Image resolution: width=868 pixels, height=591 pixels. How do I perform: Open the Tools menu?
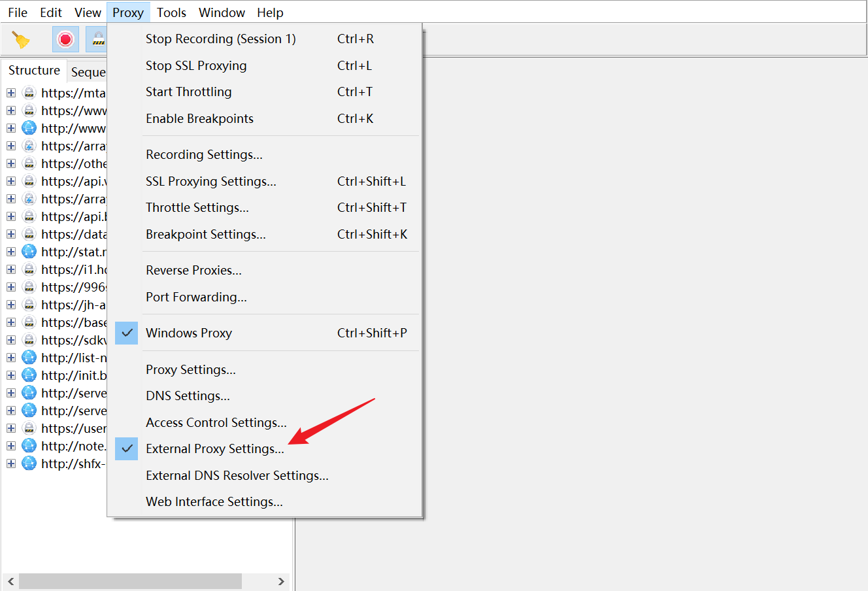click(x=172, y=12)
